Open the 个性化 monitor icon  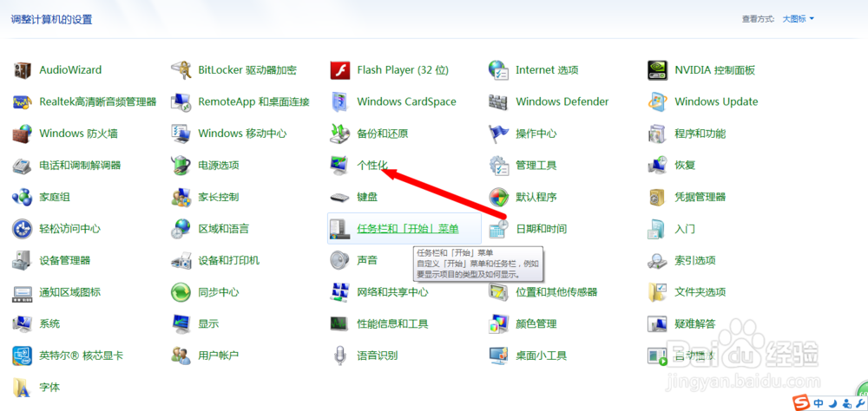340,165
